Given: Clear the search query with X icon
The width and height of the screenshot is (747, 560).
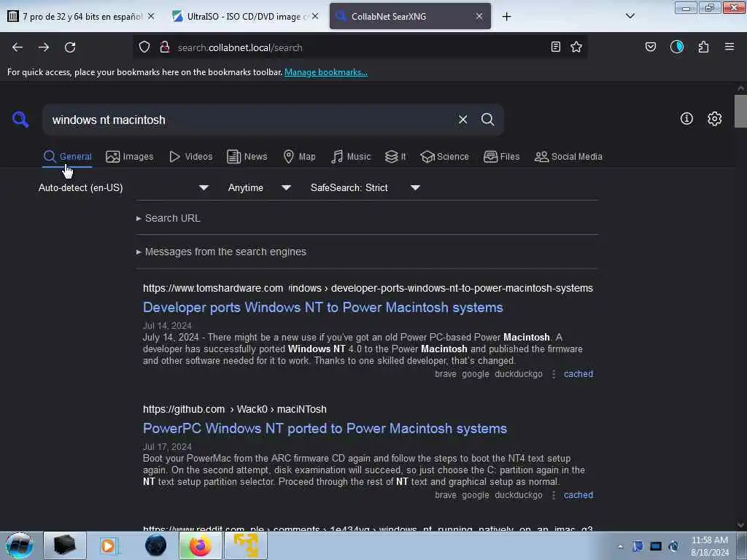Looking at the screenshot, I should (x=462, y=120).
